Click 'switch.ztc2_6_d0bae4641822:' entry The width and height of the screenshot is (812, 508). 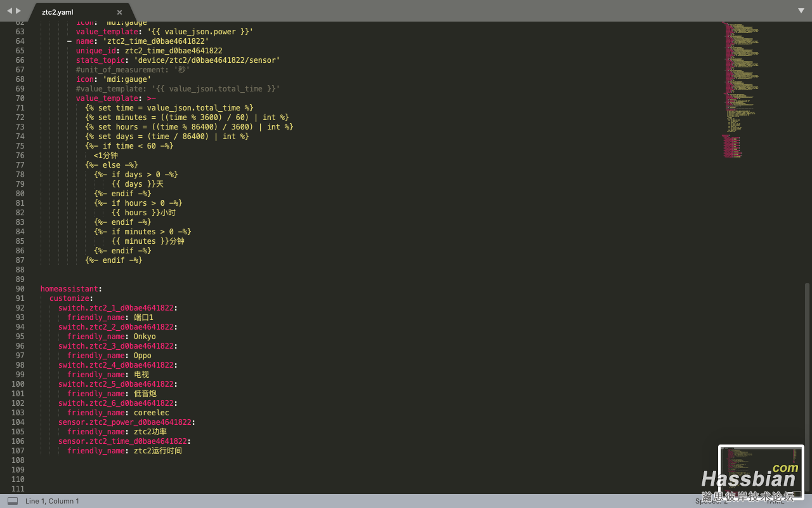(118, 403)
